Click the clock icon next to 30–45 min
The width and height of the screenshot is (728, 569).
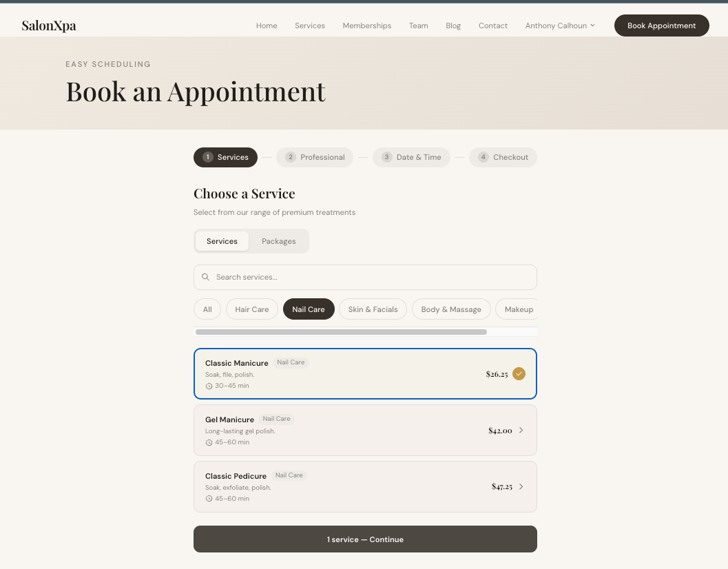[x=209, y=386]
